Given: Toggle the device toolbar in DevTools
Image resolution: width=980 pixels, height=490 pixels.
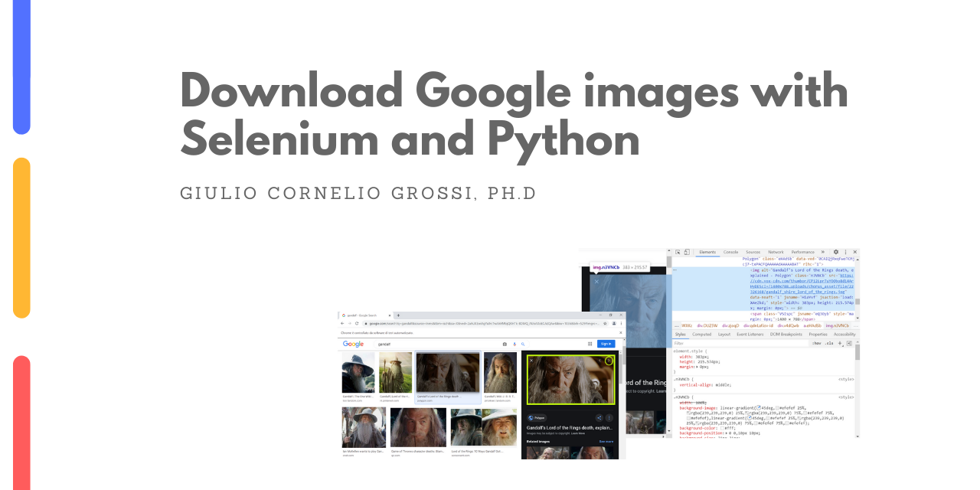Looking at the screenshot, I should tap(687, 252).
